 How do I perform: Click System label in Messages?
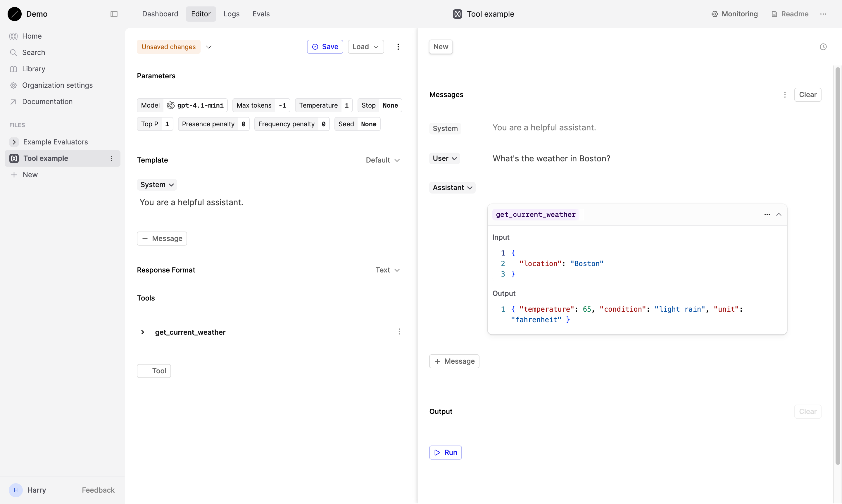coord(445,129)
